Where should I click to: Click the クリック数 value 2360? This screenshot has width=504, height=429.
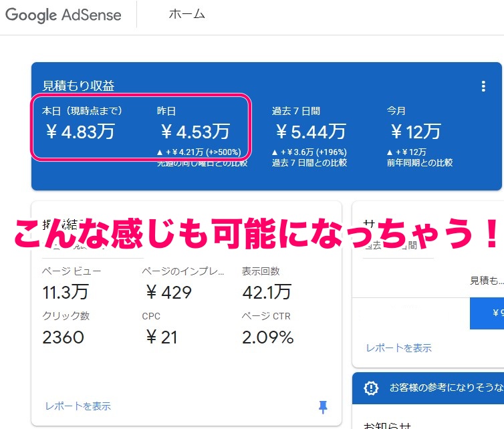[x=63, y=337]
